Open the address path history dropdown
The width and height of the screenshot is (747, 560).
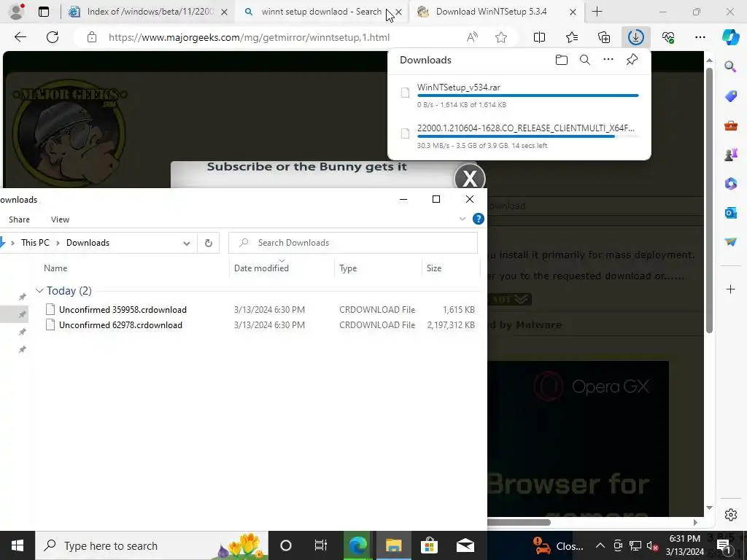tap(186, 243)
